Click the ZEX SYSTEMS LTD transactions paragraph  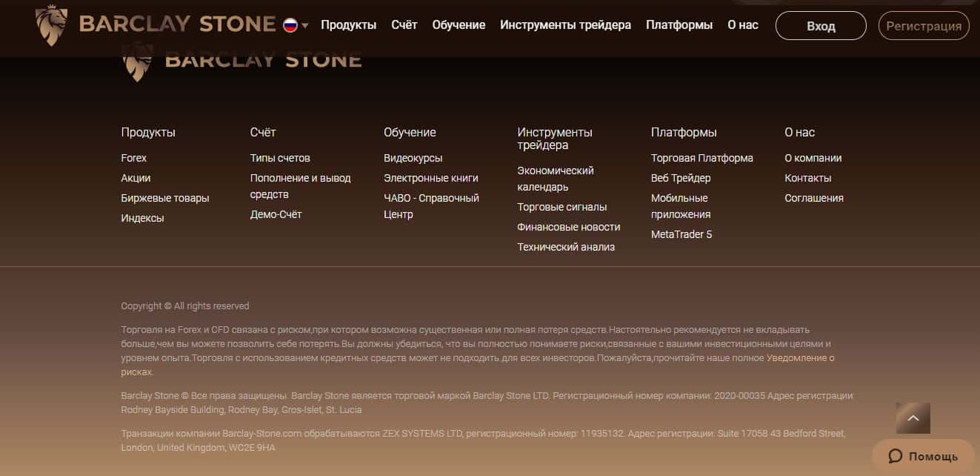click(483, 440)
